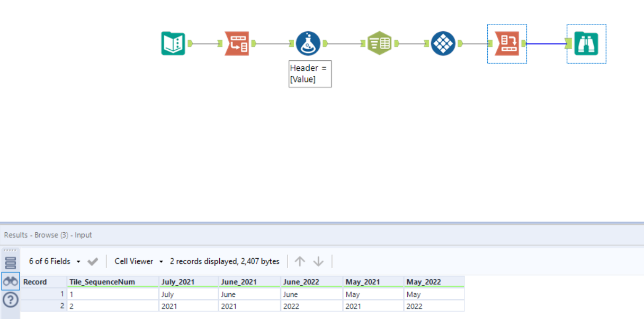Select the blue Join Multiple tool
The height and width of the screenshot is (319, 644).
point(443,42)
